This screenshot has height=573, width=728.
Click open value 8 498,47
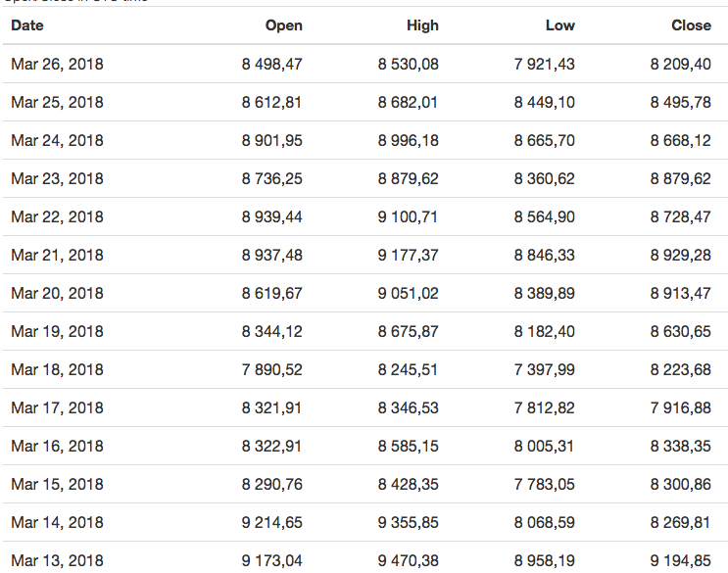(x=271, y=64)
